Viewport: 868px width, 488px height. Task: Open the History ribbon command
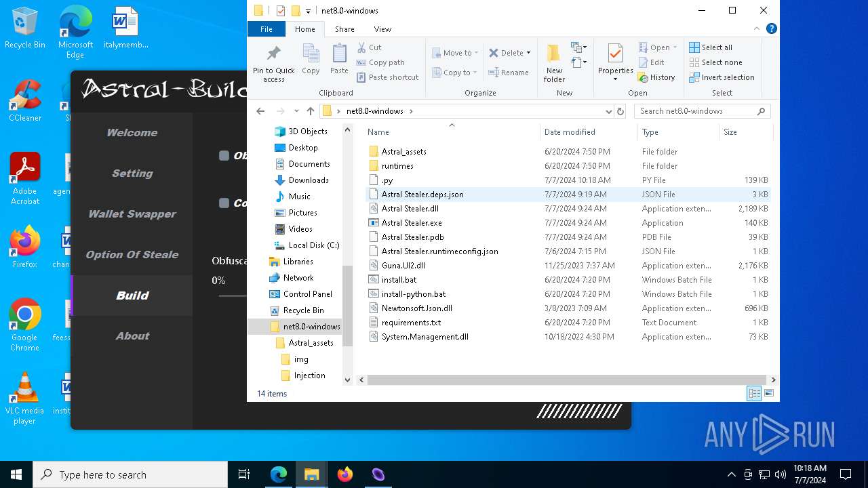click(x=656, y=77)
